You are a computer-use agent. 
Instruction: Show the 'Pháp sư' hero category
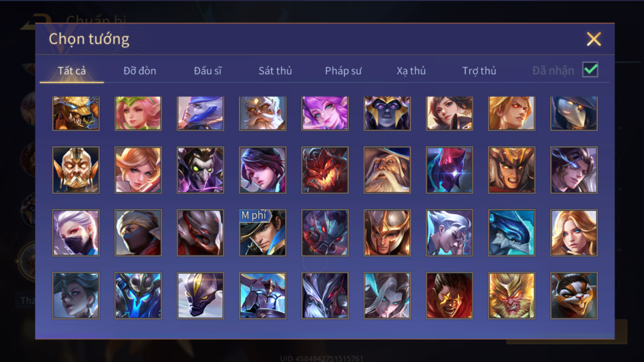click(343, 71)
